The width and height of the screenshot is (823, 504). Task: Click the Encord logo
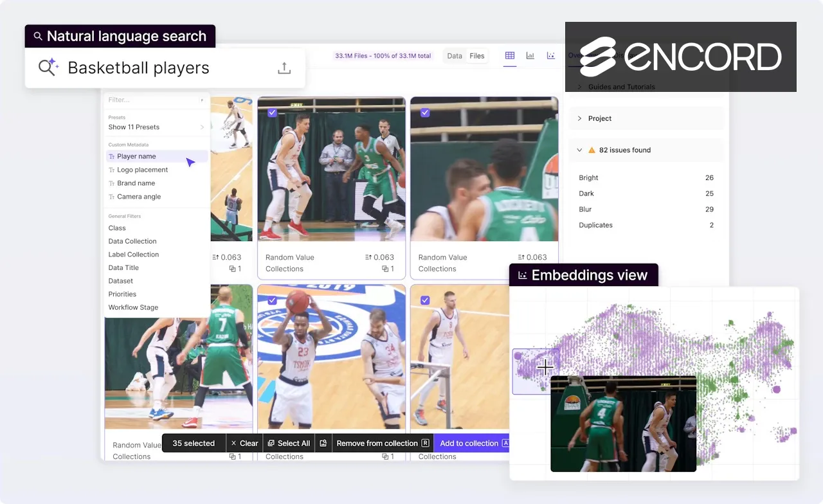[x=680, y=57]
